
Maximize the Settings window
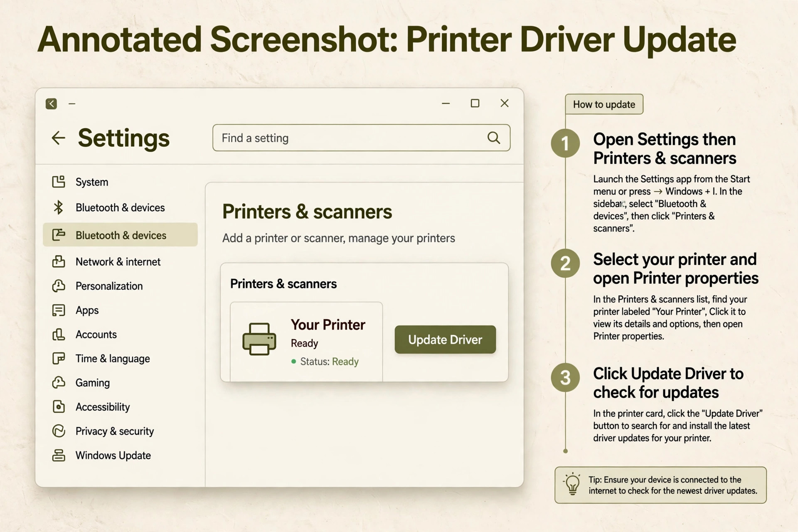pyautogui.click(x=475, y=103)
